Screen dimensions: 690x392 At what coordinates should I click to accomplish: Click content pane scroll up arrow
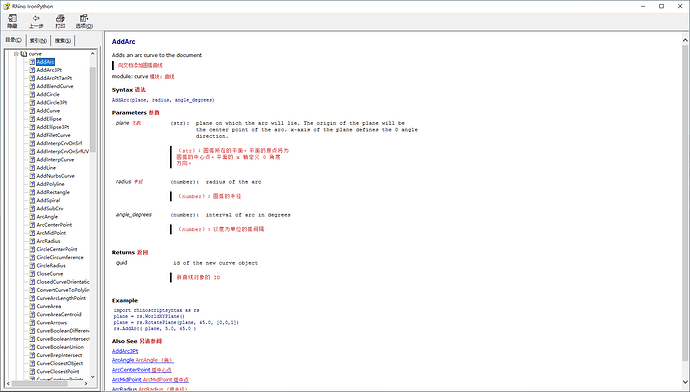[x=685, y=40]
